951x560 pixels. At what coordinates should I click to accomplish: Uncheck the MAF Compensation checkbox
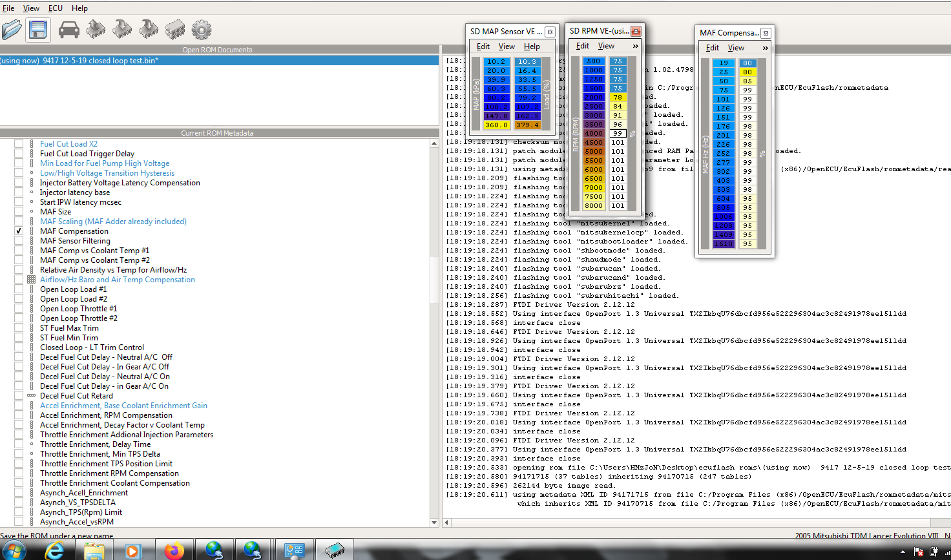click(x=19, y=231)
